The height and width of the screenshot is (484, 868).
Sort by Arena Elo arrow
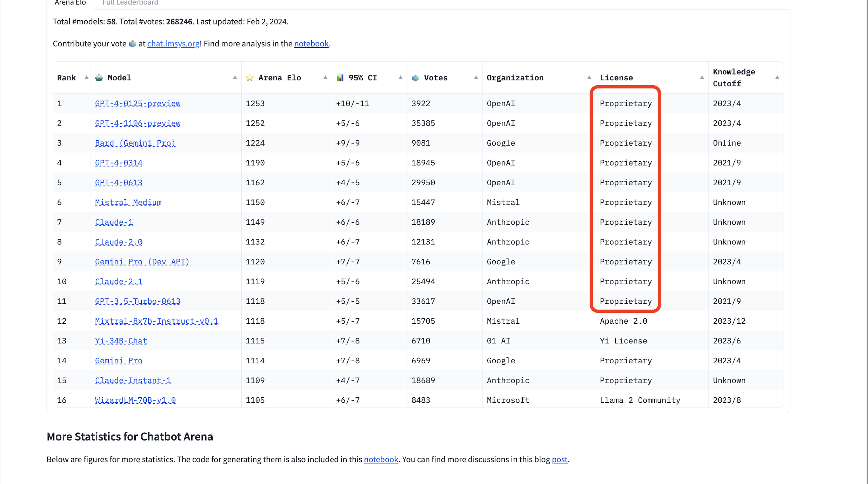(325, 78)
